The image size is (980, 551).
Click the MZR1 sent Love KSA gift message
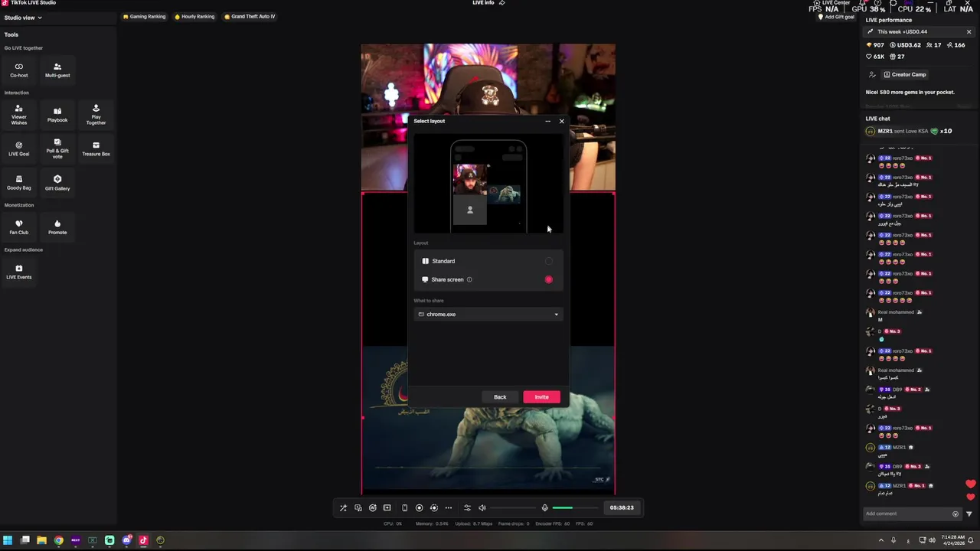910,132
